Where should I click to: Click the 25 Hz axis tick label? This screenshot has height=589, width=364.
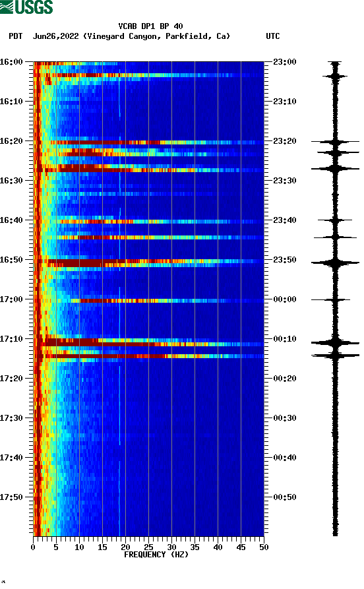[148, 547]
